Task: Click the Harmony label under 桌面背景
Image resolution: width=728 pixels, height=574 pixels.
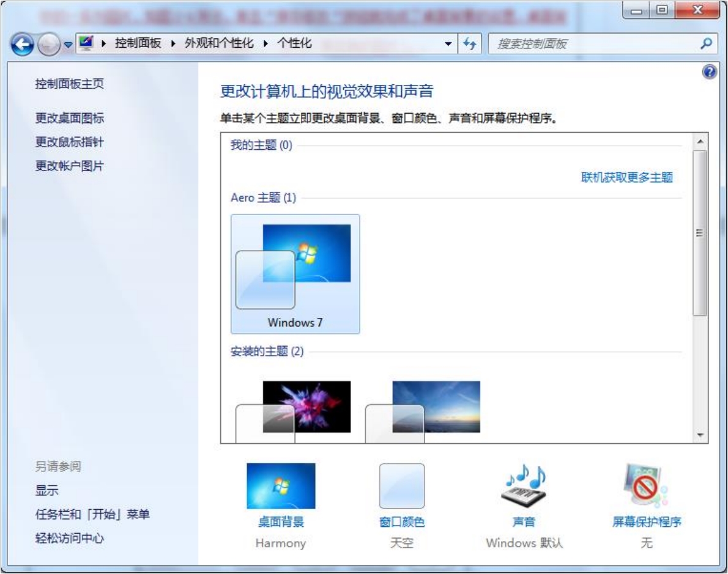Action: [x=281, y=543]
